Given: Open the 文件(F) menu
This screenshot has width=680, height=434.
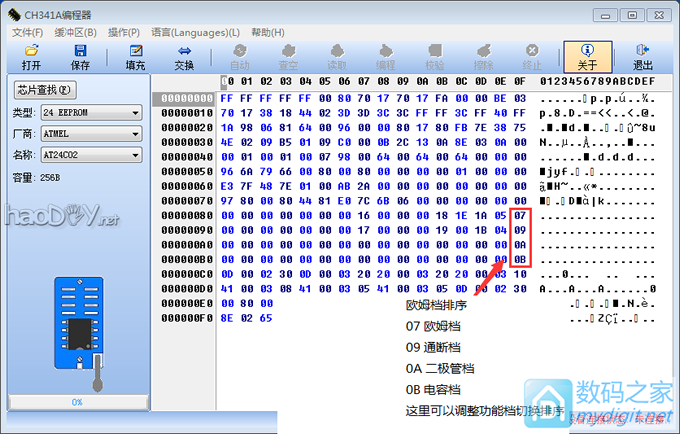Looking at the screenshot, I should click(x=27, y=32).
